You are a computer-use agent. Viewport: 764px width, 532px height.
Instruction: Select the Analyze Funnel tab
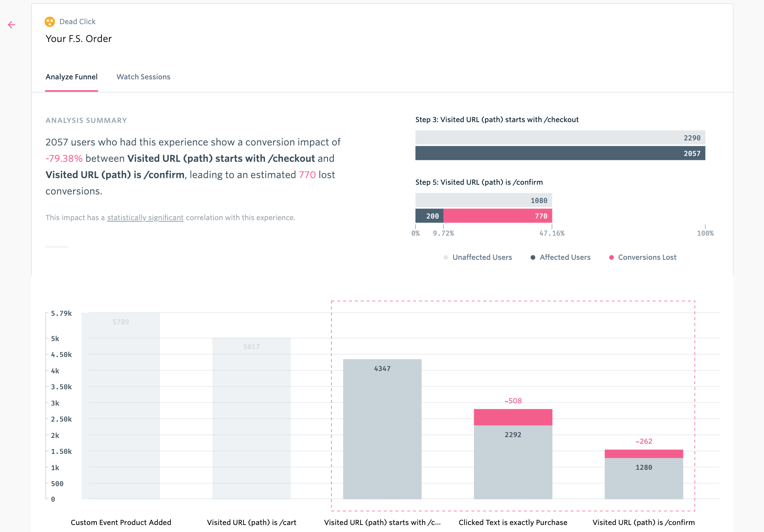72,77
